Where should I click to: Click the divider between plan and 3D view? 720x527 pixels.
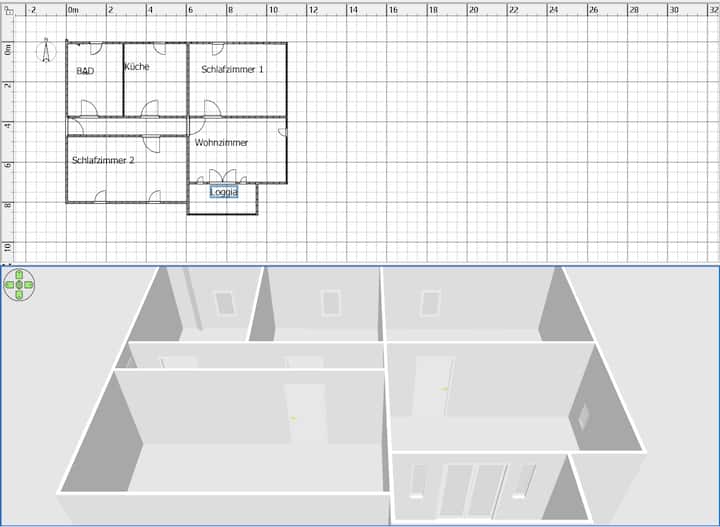360,264
